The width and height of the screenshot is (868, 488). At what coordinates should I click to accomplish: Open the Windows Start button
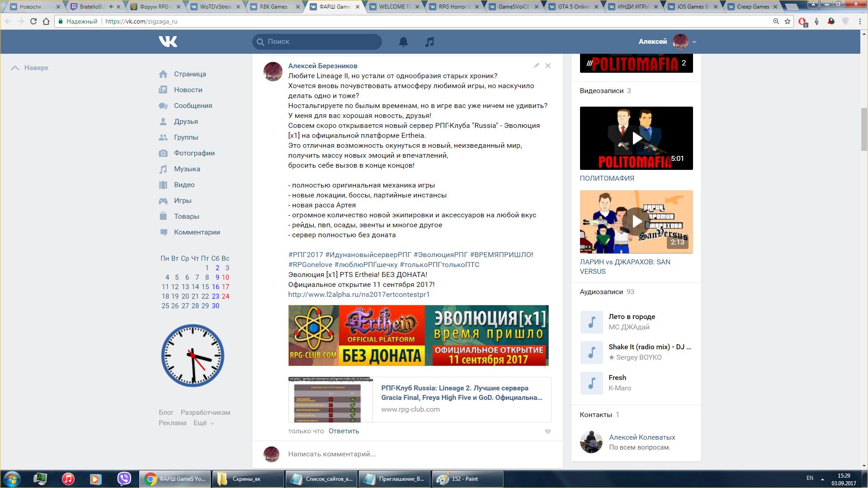[x=12, y=479]
